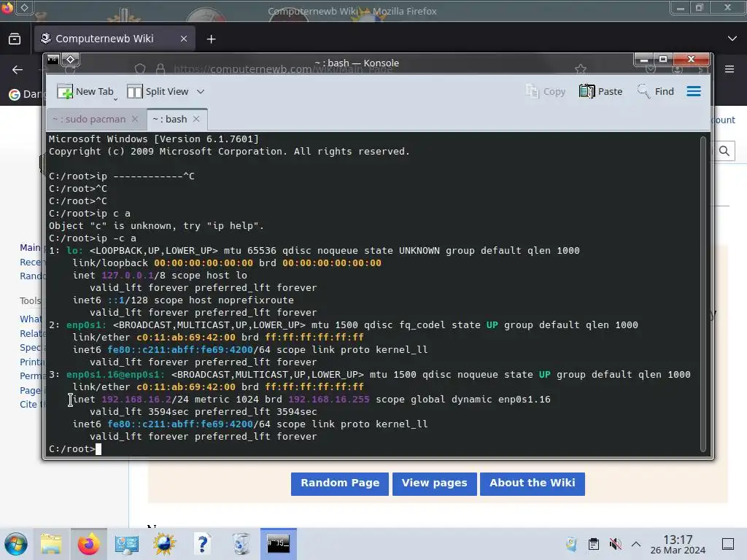Expand the hidden system tray arrow
The height and width of the screenshot is (560, 747).
coord(636,544)
